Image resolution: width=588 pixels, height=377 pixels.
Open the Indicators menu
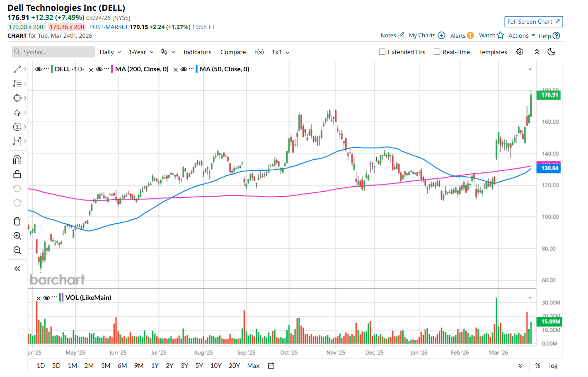197,52
